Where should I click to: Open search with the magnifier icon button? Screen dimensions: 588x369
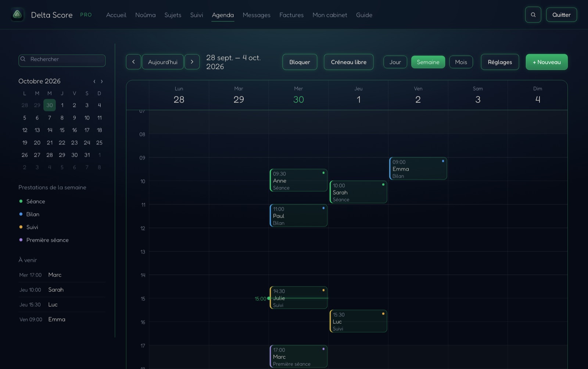pos(533,15)
